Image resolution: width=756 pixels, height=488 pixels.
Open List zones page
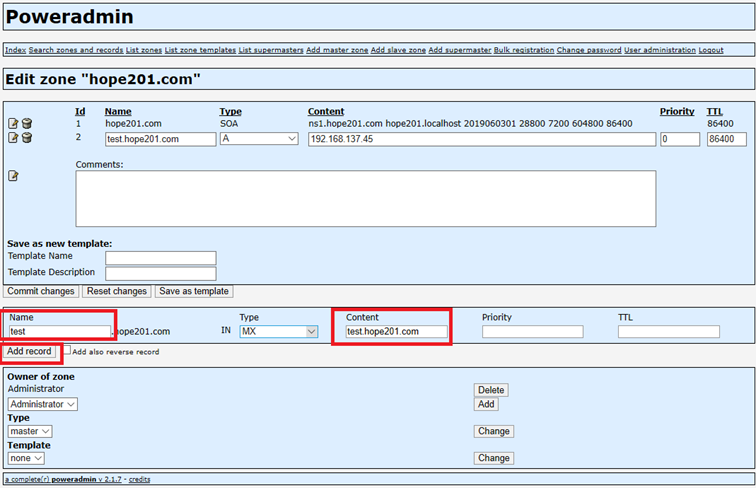point(144,50)
